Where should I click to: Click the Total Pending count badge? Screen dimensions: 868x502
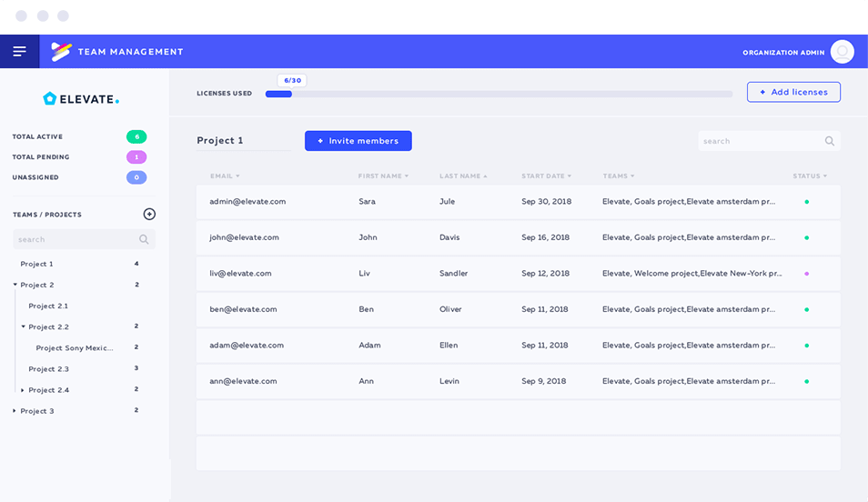pos(136,157)
